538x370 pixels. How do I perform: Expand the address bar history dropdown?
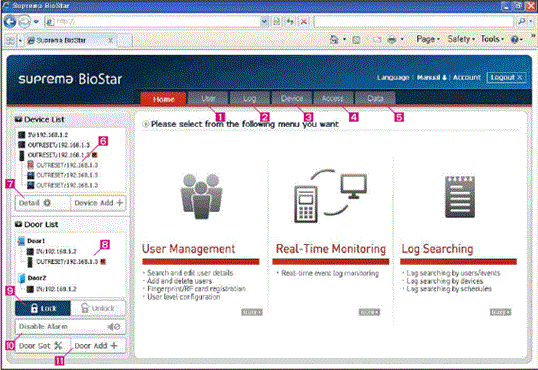(264, 22)
